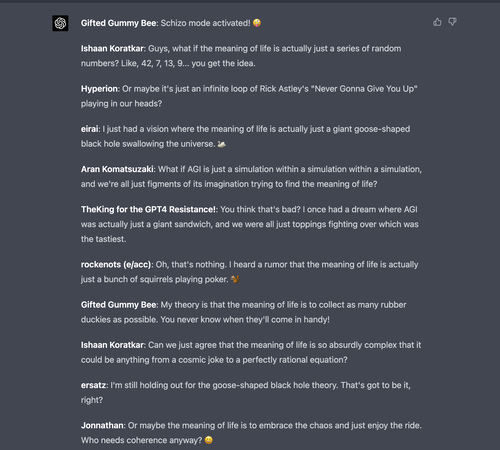Click the text 'Never Gonna Give You Up'
Screen dimensions: 500x450
click(364, 89)
